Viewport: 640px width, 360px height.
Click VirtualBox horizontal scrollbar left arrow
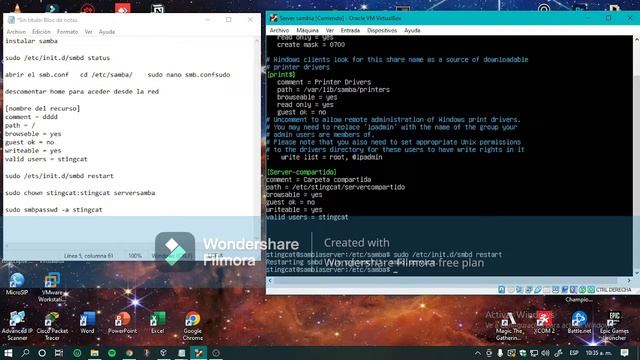[270, 281]
